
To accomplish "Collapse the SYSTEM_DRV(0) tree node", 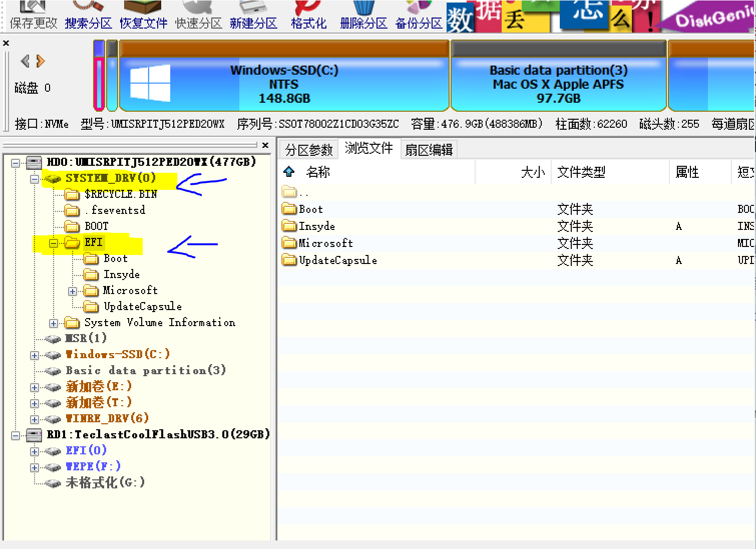I will click(x=35, y=179).
